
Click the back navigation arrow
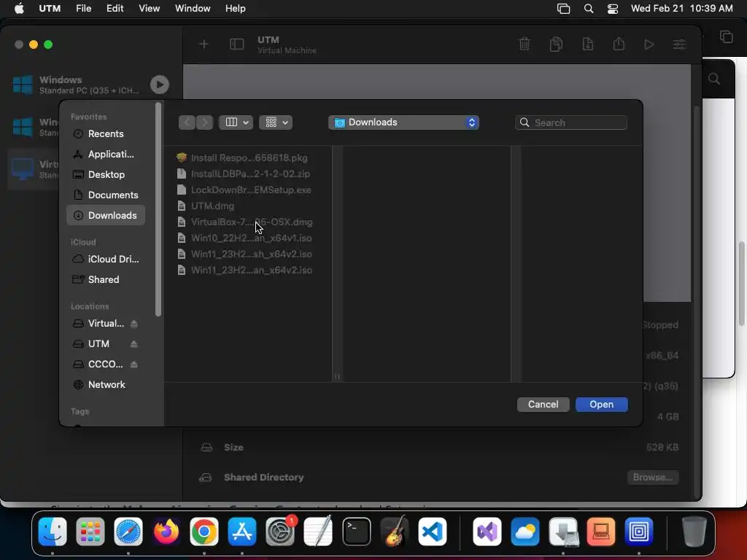187,122
